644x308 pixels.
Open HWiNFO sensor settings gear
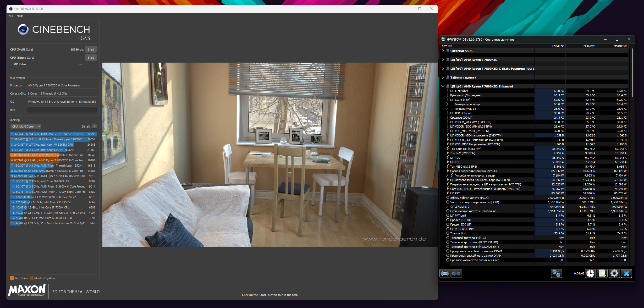point(614,273)
